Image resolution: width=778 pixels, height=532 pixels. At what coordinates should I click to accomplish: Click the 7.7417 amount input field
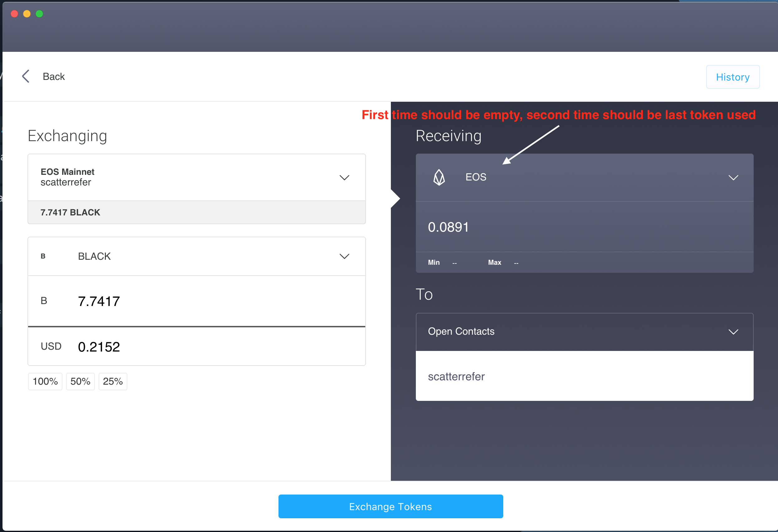[99, 301]
